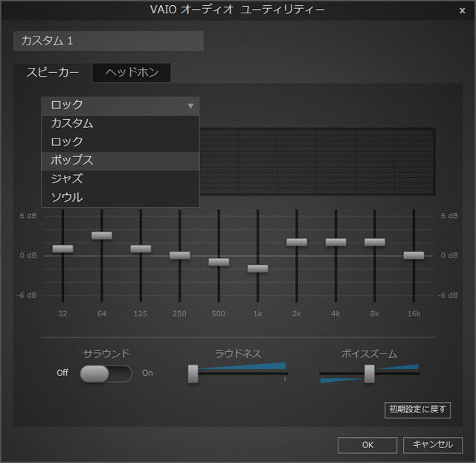Click the dropdown arrow of the preset combo box

point(190,106)
